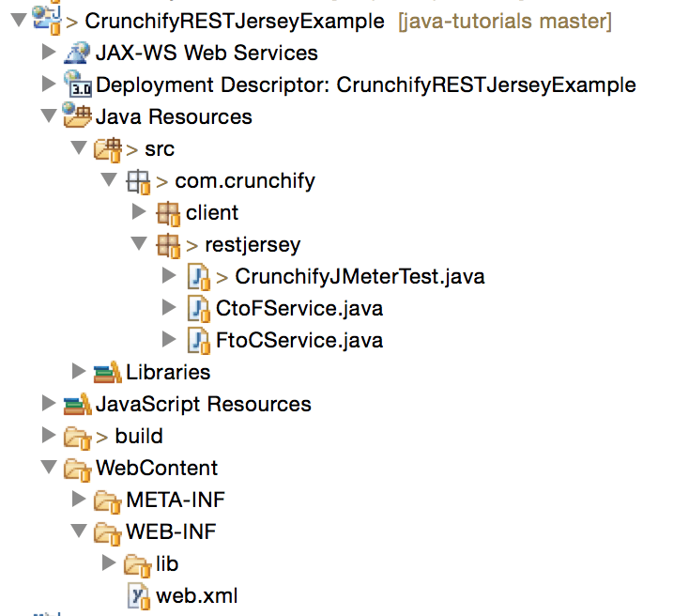
Task: Click the com.crunchify package icon
Action: [x=137, y=180]
